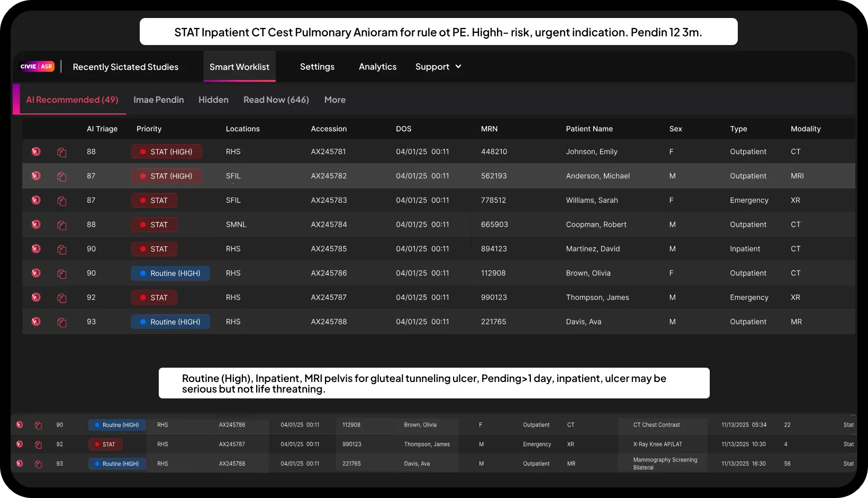Image resolution: width=868 pixels, height=498 pixels.
Task: Select the Hidden tab
Action: tap(213, 100)
